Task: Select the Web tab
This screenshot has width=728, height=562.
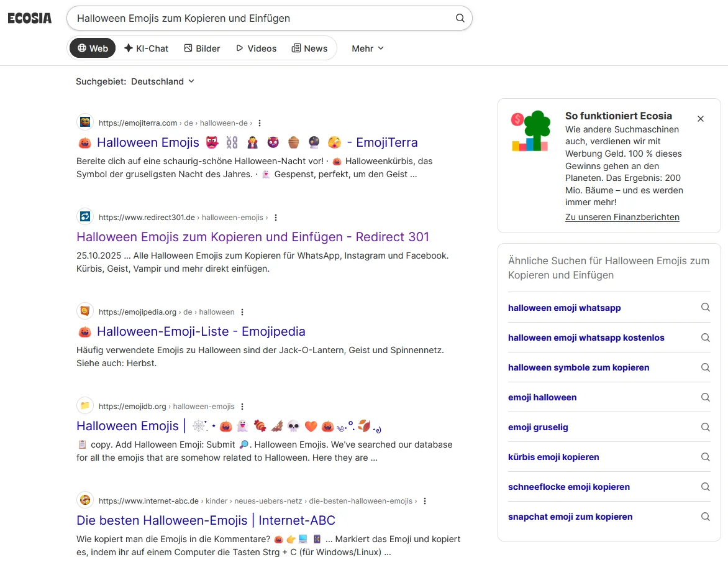Action: [x=93, y=48]
